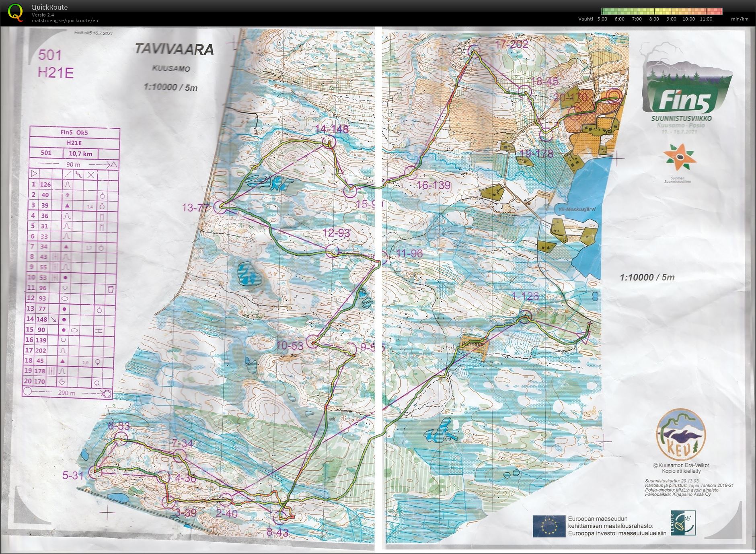Click control 1-126 circle on the map
756x554 pixels.
(525, 317)
